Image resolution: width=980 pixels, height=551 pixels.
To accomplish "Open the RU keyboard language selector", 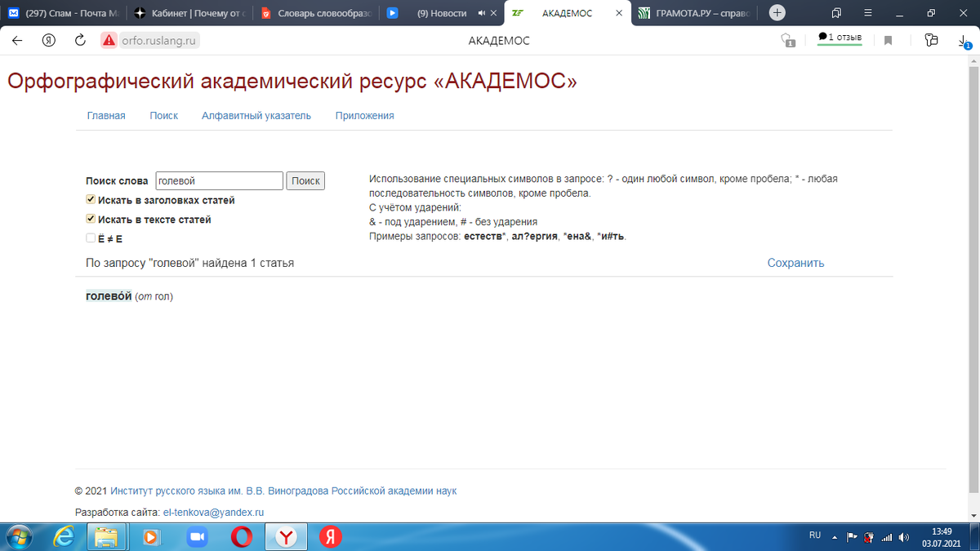I will [x=814, y=535].
